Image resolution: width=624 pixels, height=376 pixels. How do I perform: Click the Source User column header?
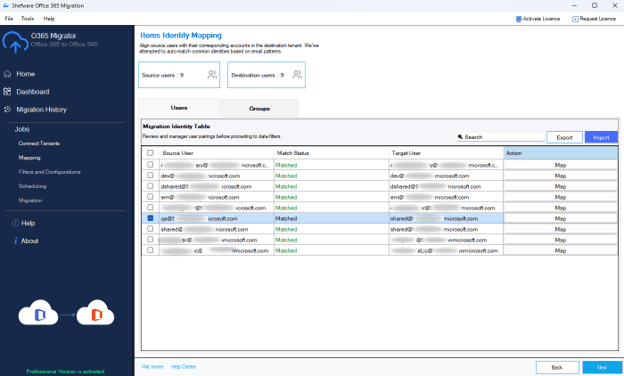click(x=217, y=153)
